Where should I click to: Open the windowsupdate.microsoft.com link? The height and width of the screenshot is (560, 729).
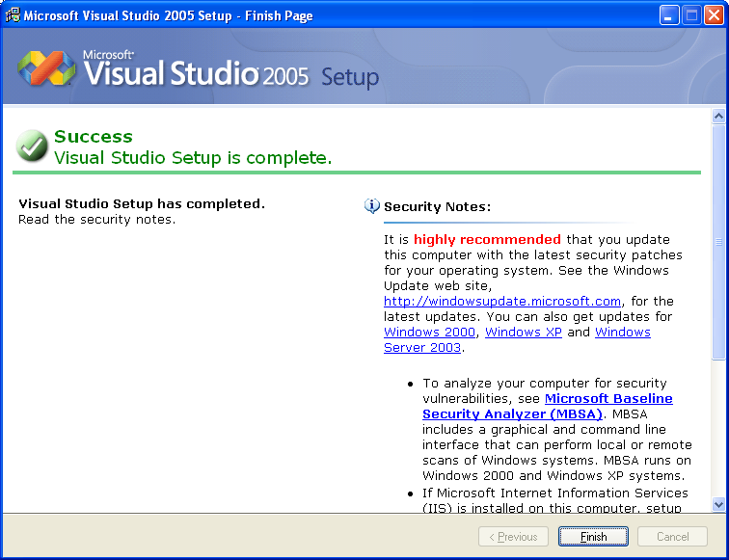click(x=501, y=302)
